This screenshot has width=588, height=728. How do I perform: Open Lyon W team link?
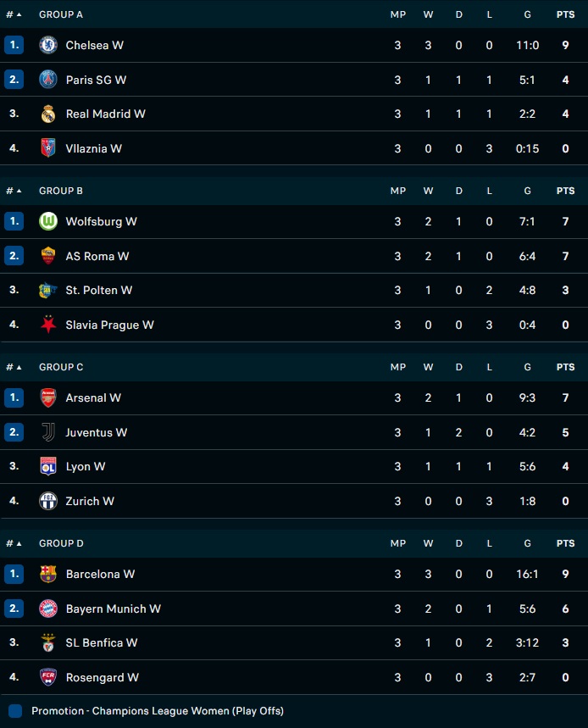86,466
